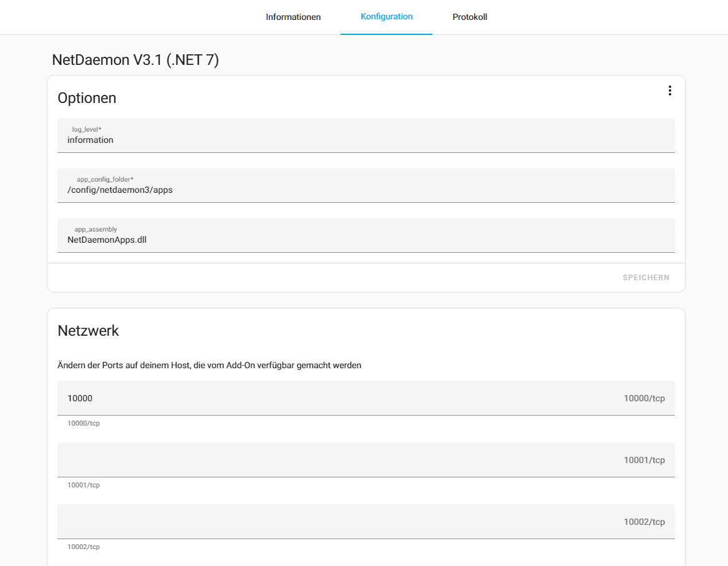728x566 pixels.
Task: Click the Optionen card heading
Action: pos(87,98)
